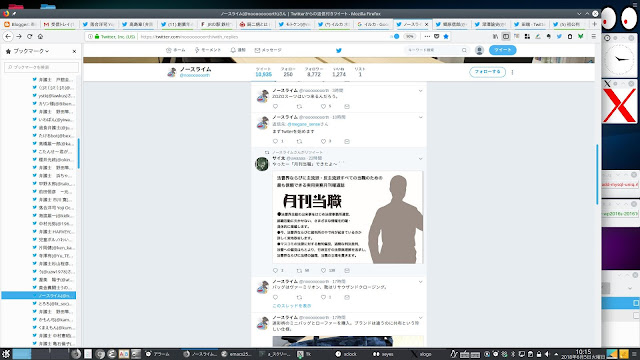The height and width of the screenshot is (360, 640).
Task: Open the Firefox Library icon
Action: pos(495,36)
